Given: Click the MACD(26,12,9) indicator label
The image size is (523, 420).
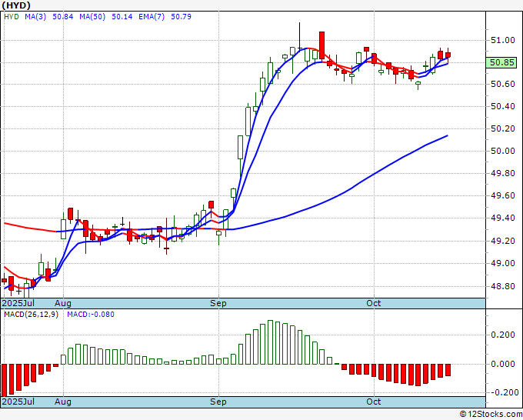Looking at the screenshot, I should [31, 315].
